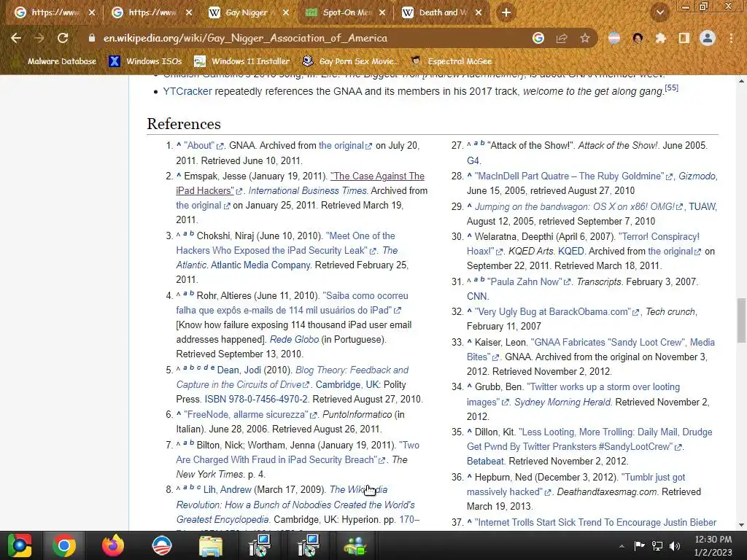747x560 pixels.
Task: Open a new tab with the plus button
Action: pos(506,13)
